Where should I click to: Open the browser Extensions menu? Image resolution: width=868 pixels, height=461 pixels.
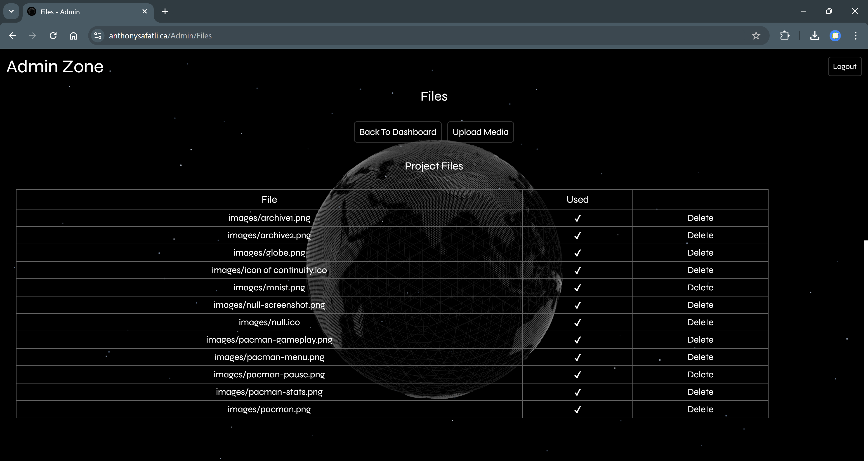click(785, 35)
